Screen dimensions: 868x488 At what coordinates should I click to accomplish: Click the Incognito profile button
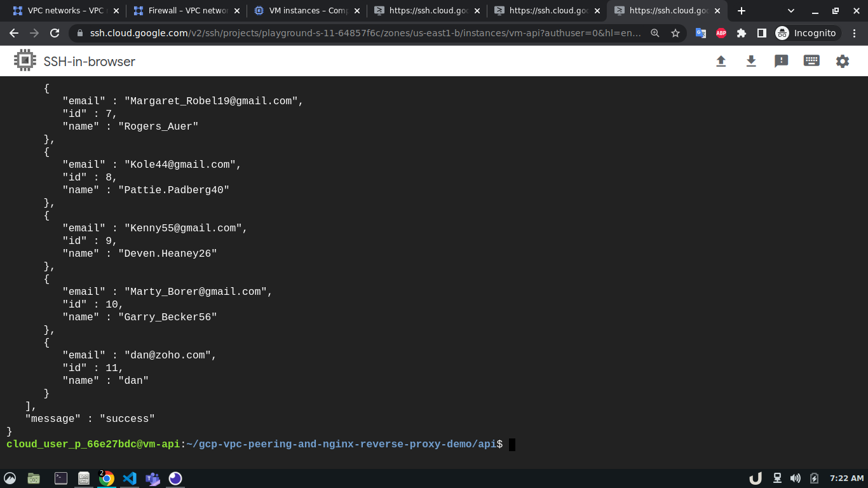point(807,33)
